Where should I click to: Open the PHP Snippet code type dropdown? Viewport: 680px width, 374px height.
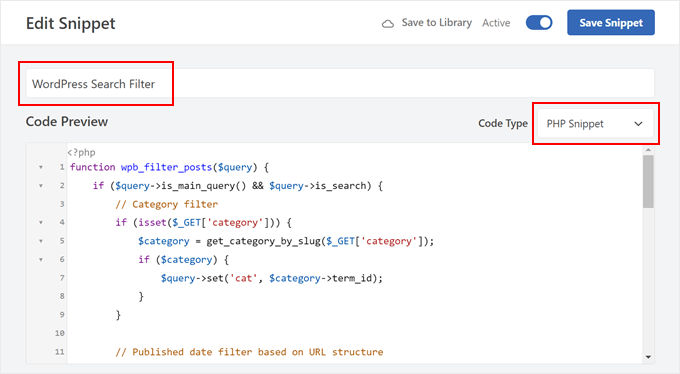coord(595,124)
